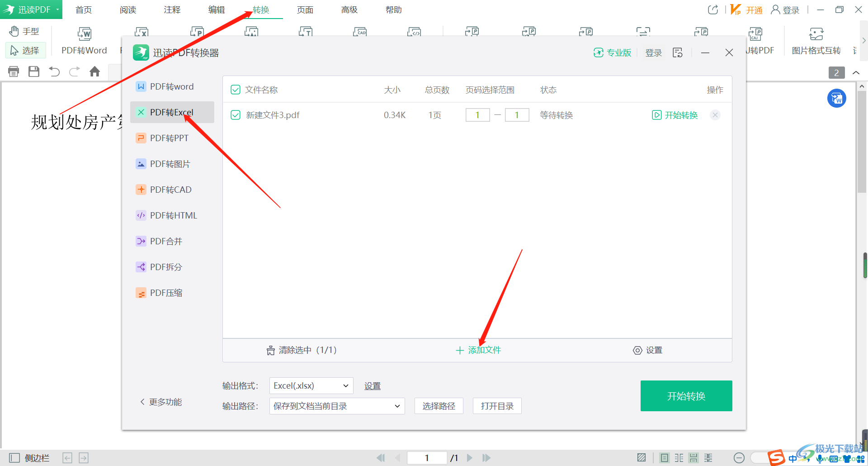The image size is (868, 466).
Task: Click the page range start field
Action: coord(478,115)
